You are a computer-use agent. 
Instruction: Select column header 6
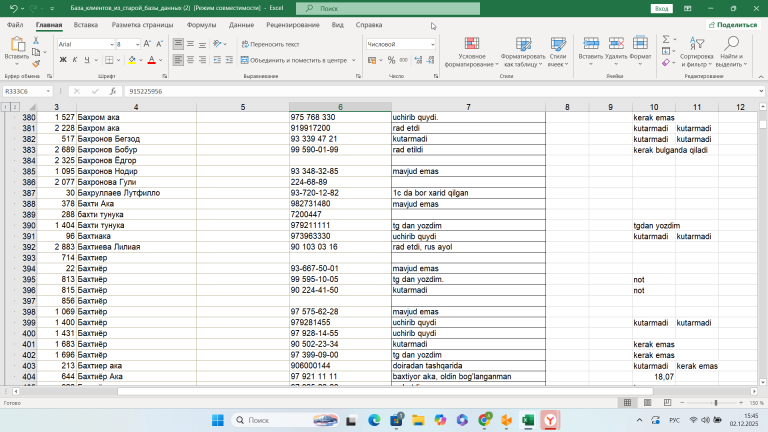[x=340, y=107]
